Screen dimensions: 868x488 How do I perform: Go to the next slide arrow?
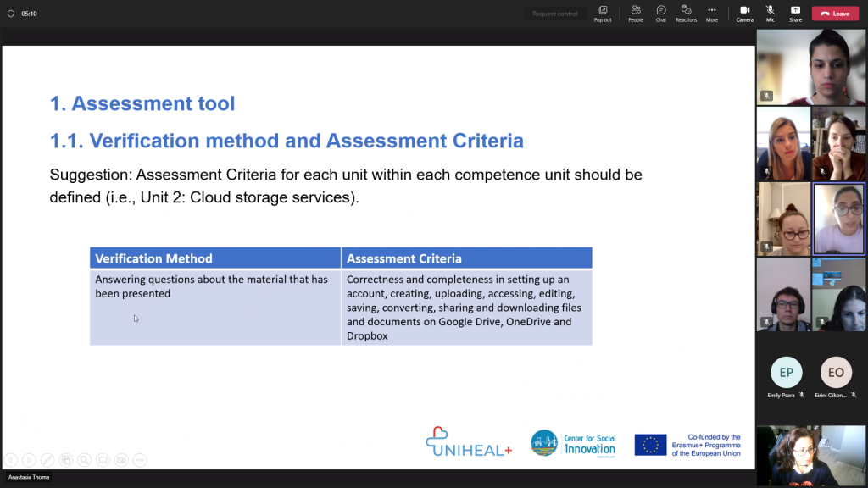pos(29,460)
